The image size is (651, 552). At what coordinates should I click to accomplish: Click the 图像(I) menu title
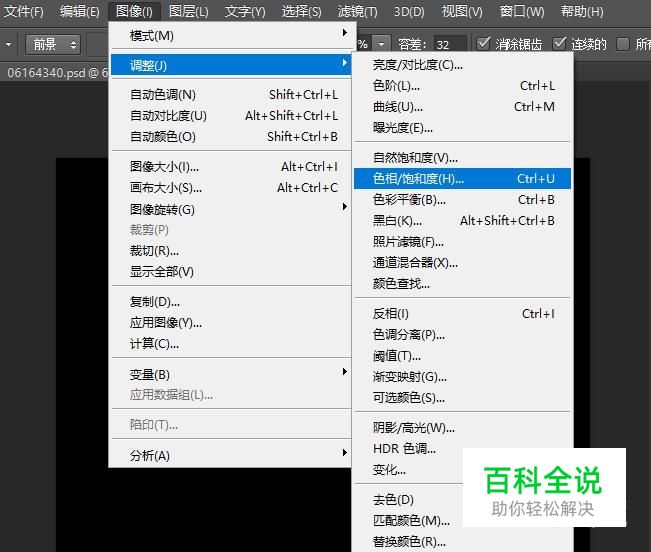coord(134,11)
